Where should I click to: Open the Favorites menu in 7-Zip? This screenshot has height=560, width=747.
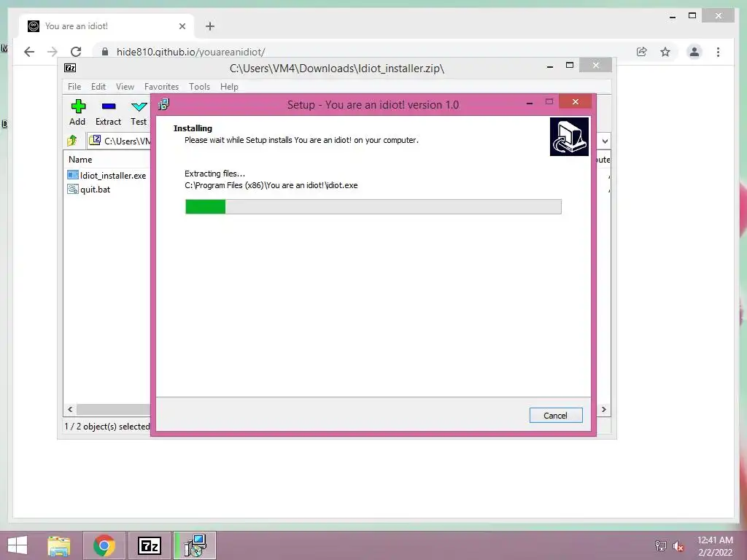(161, 87)
